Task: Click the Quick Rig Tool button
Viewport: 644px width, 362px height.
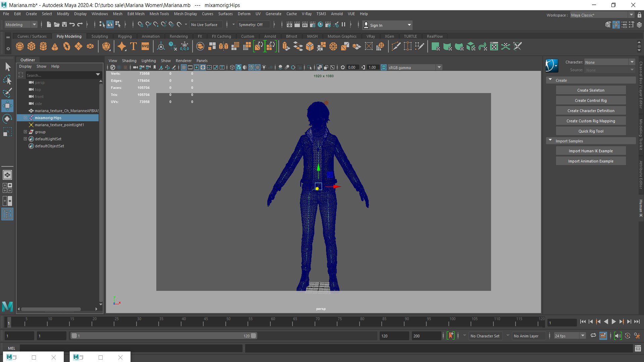Action: pyautogui.click(x=590, y=131)
